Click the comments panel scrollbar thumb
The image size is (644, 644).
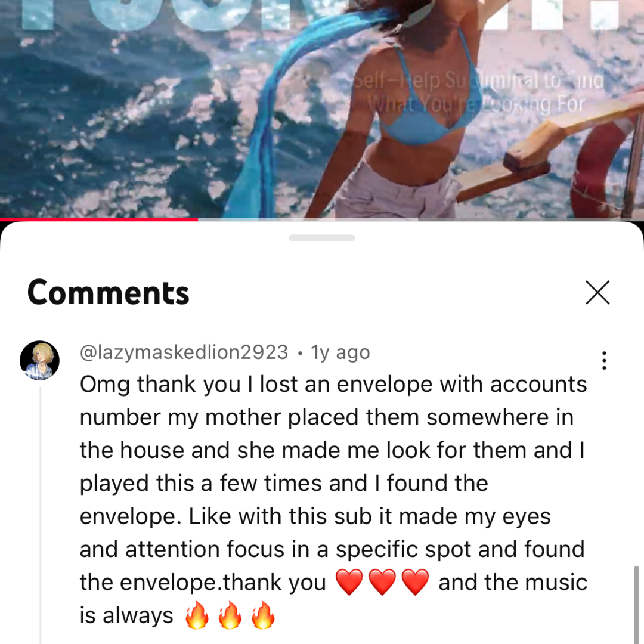pyautogui.click(x=637, y=605)
